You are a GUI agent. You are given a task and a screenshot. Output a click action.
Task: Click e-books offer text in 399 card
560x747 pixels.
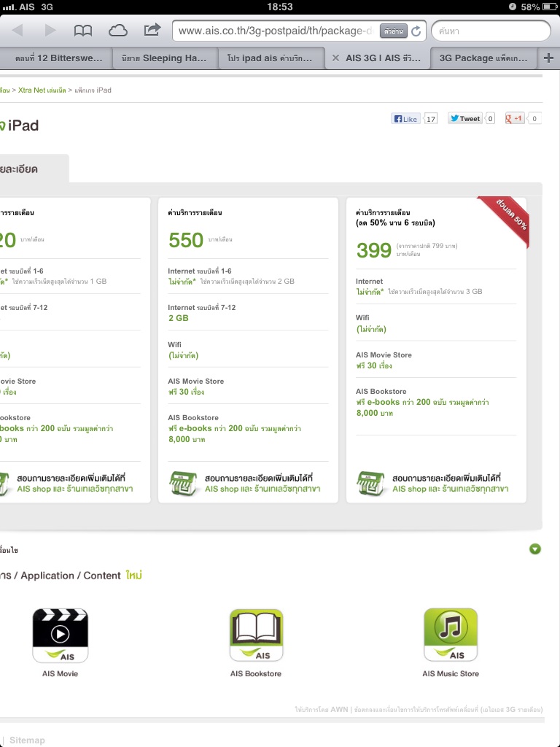click(422, 407)
